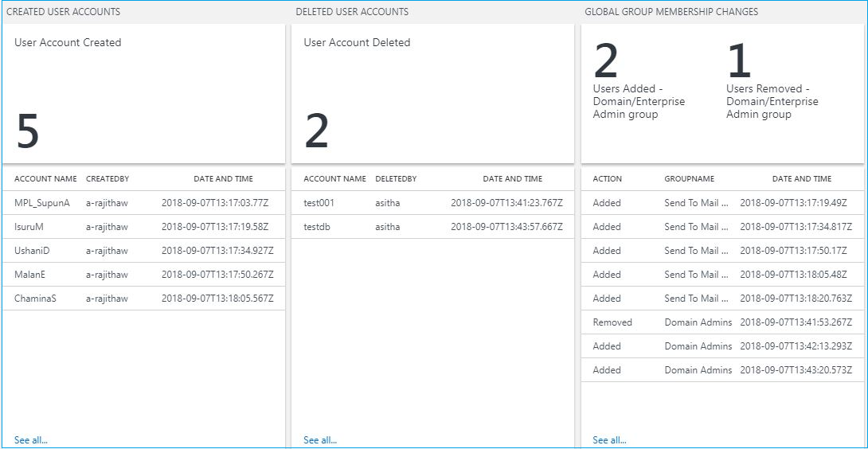Screen dimensions: 868x449
Task: Select Domain Admins row timestamped 13:43:20.573Z
Action: pyautogui.click(x=722, y=370)
